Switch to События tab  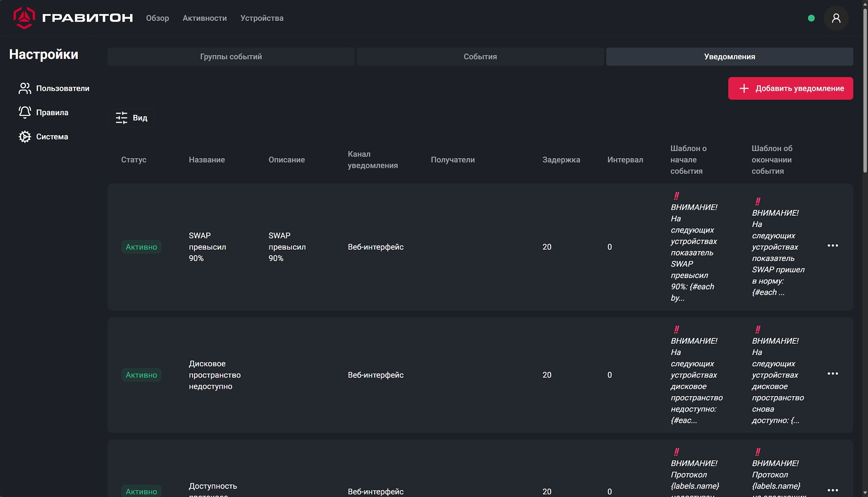click(480, 57)
